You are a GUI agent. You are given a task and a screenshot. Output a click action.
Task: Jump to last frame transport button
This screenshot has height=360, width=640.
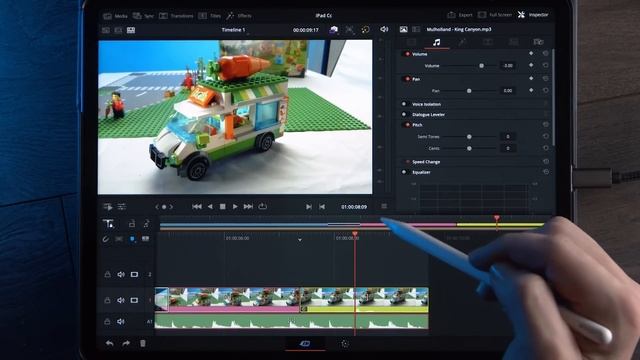point(248,207)
